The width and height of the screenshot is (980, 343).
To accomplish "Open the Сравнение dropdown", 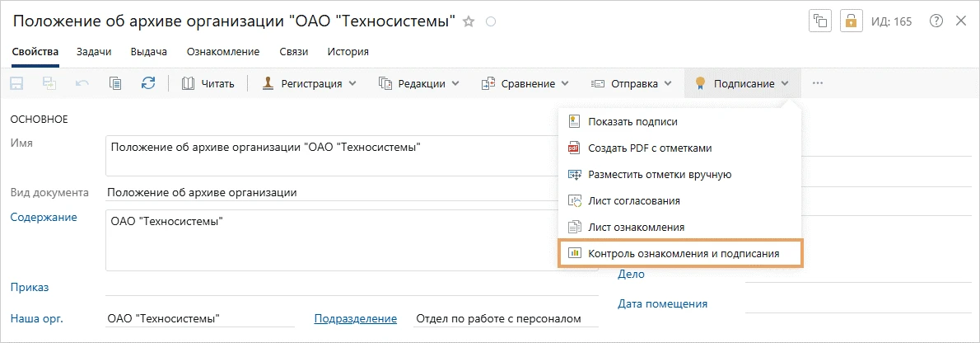I will coord(525,83).
